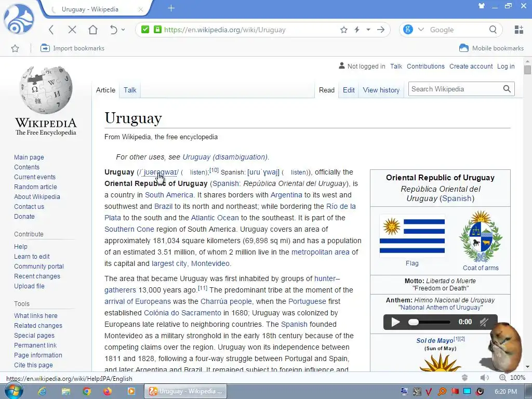
Task: Open File Explorer from the taskbar
Action: point(66,391)
